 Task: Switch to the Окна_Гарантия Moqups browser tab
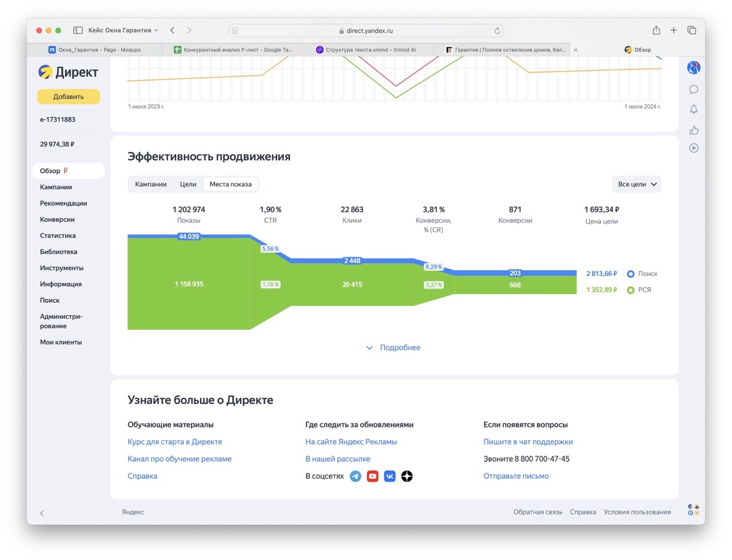pos(94,50)
